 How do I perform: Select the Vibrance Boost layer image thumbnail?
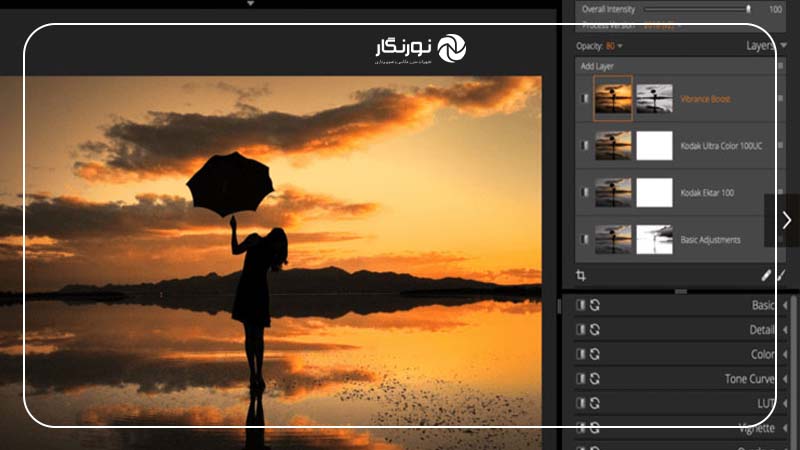tap(613, 98)
